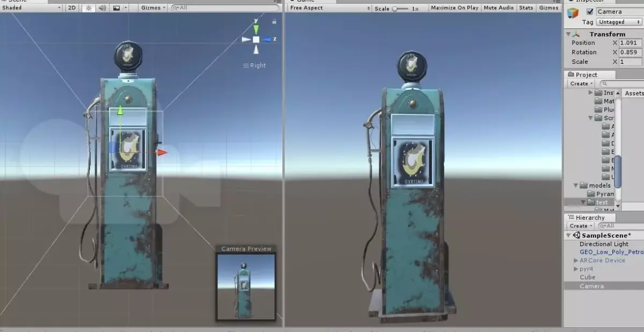
Task: Toggle Mute Audio in Game view
Action: click(x=499, y=8)
